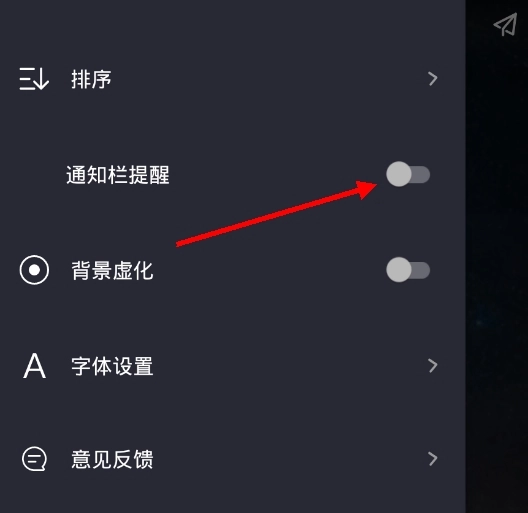528x513 pixels.
Task: Turn on the 背景虚化 toggle
Action: tap(408, 270)
